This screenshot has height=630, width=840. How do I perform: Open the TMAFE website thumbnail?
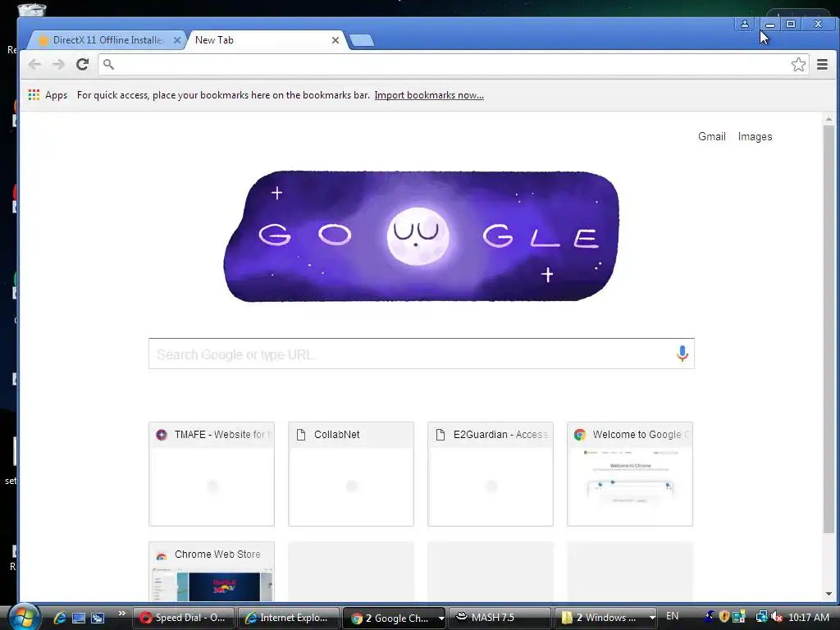[212, 474]
